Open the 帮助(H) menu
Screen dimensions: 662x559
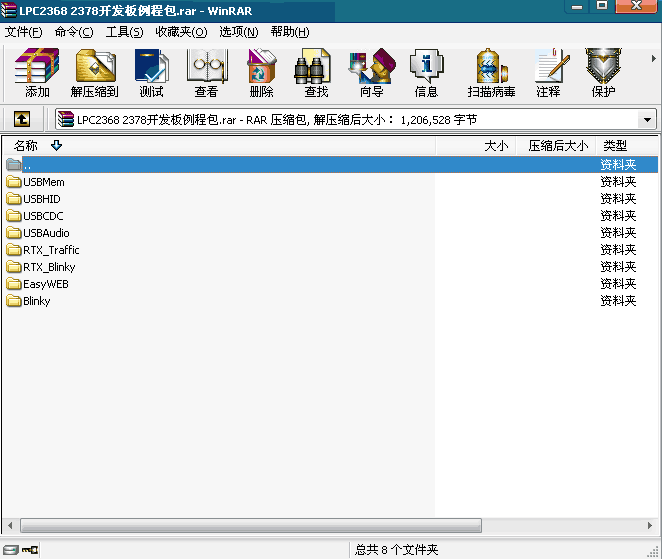[x=290, y=32]
